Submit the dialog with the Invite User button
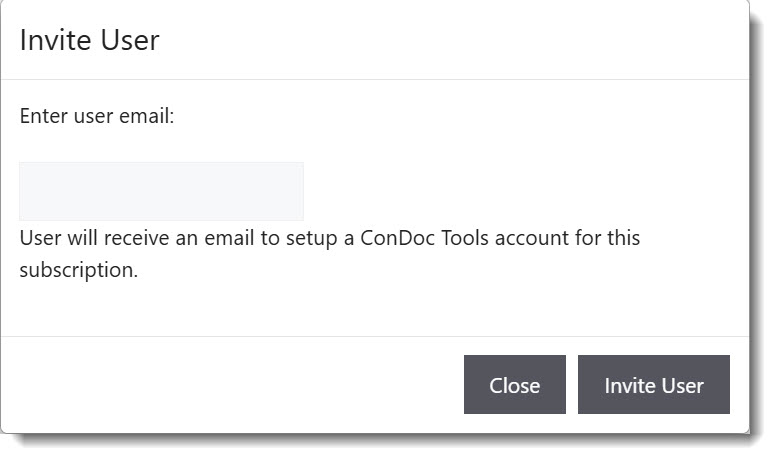 653,385
